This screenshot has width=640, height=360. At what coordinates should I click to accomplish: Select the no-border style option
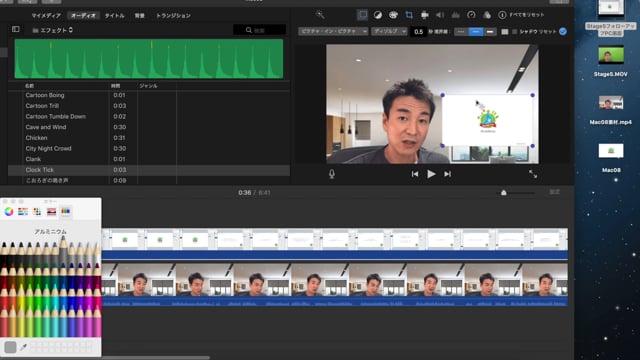coord(461,31)
